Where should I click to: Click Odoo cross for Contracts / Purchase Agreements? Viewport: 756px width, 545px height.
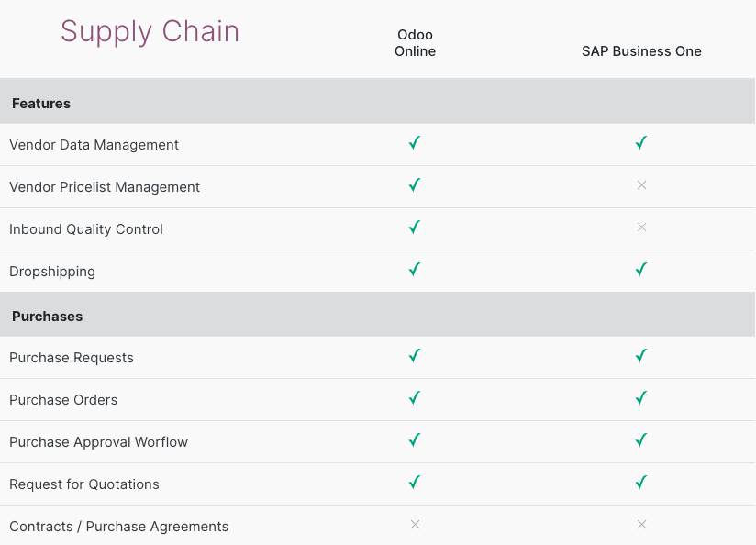pos(415,525)
